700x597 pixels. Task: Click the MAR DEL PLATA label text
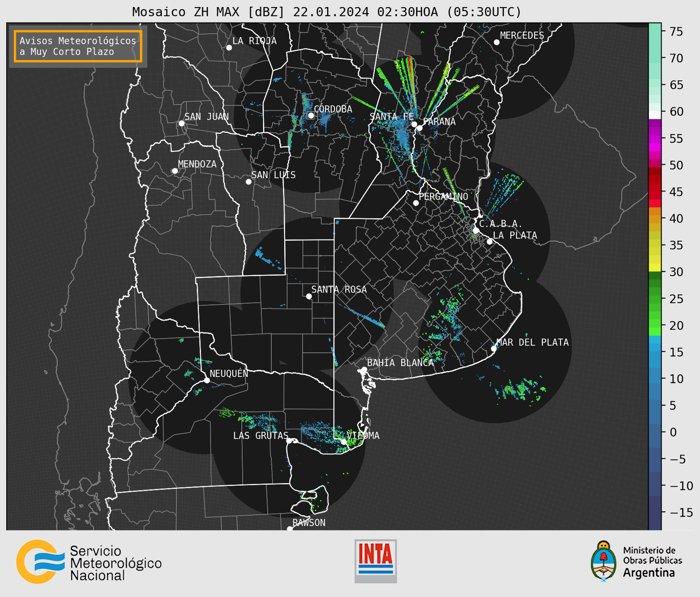click(532, 343)
